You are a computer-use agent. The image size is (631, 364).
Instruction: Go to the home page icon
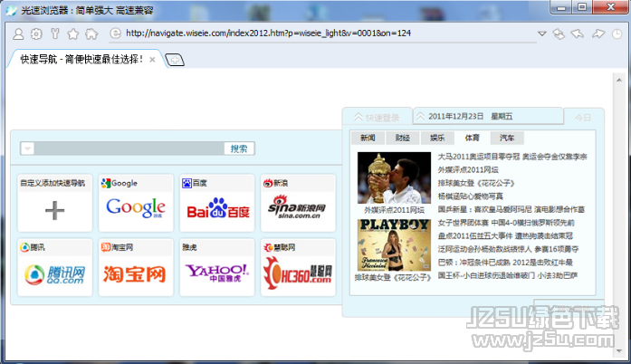point(91,34)
